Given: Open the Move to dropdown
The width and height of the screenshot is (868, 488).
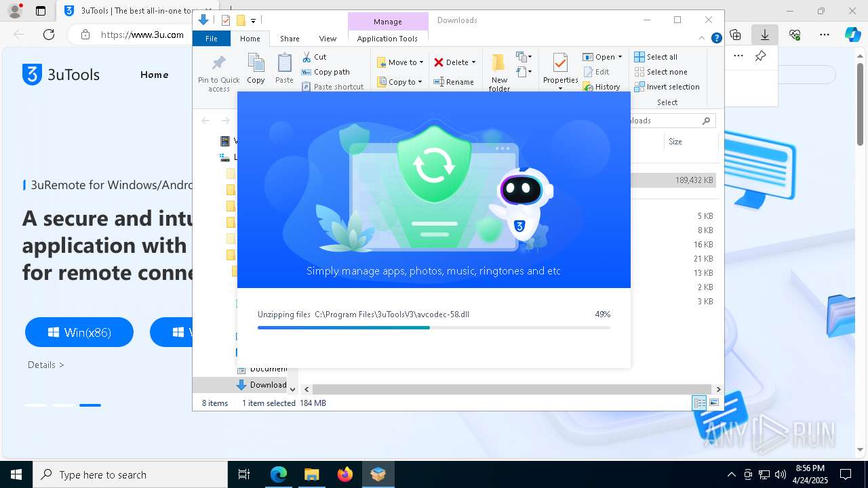Looking at the screenshot, I should point(400,62).
